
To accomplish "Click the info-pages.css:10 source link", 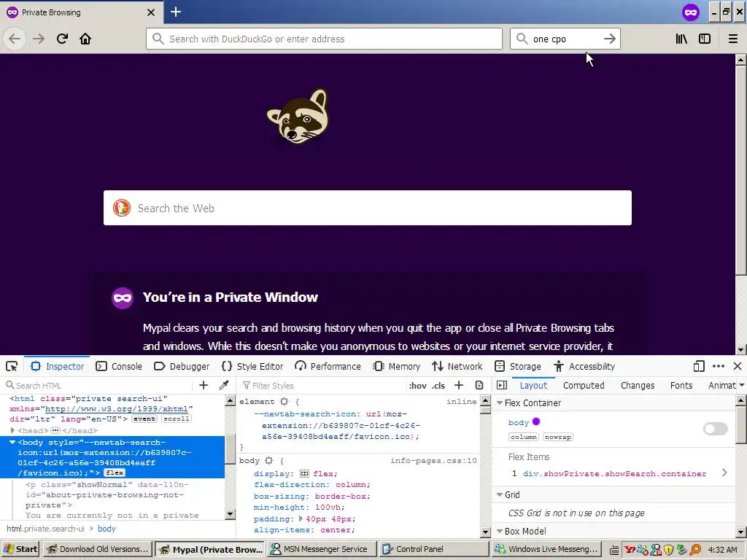I will [433, 461].
